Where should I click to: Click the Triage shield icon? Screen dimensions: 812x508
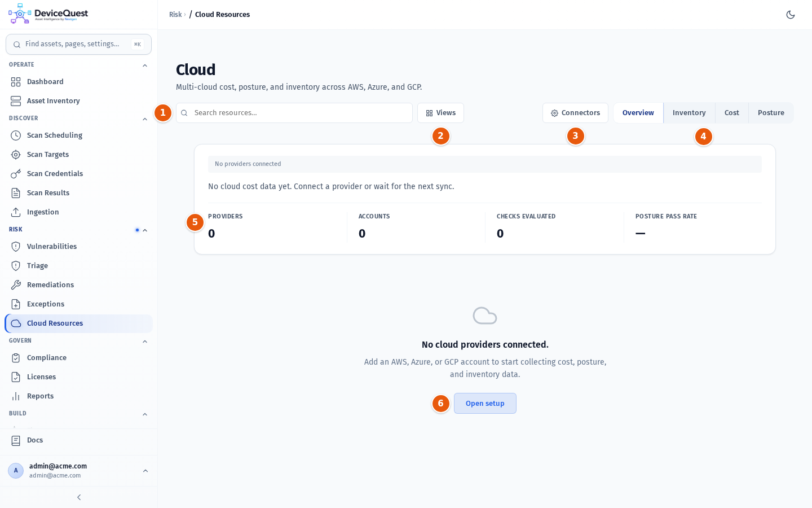pyautogui.click(x=16, y=266)
